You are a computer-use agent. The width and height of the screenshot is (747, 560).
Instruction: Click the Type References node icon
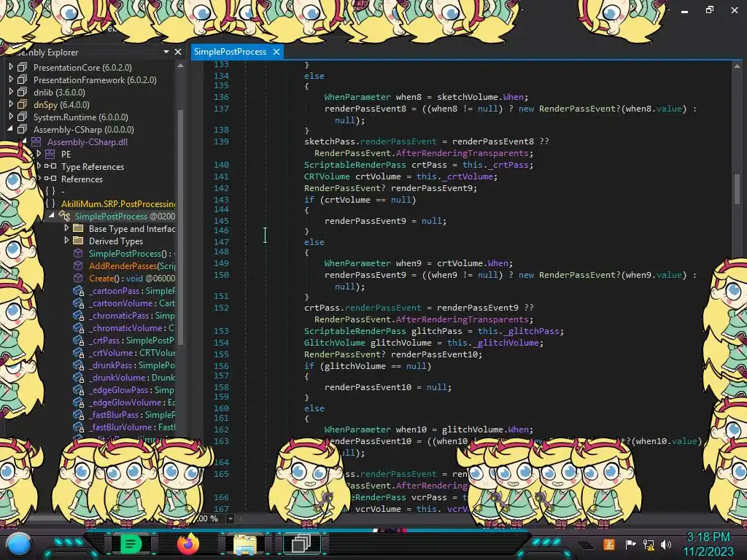click(50, 166)
